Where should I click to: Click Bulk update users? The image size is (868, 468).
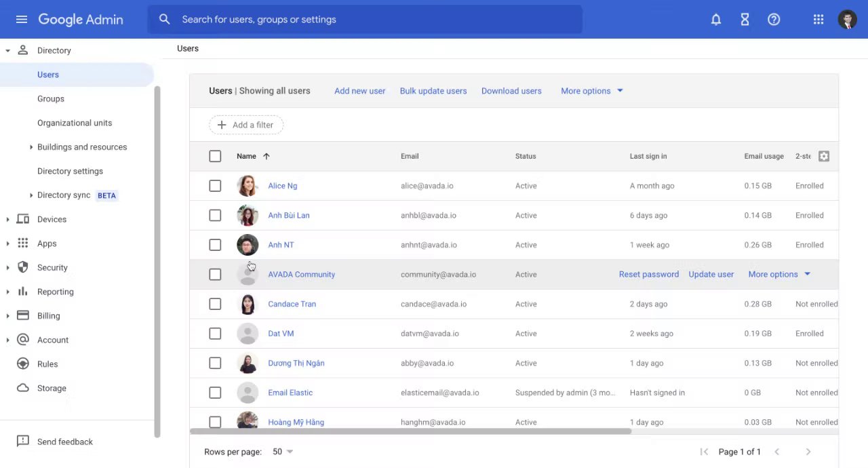click(x=433, y=91)
